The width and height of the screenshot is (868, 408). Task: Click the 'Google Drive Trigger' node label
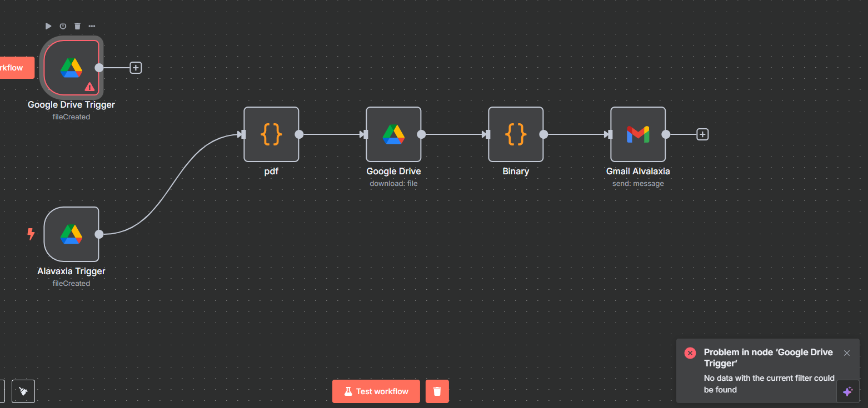click(71, 104)
